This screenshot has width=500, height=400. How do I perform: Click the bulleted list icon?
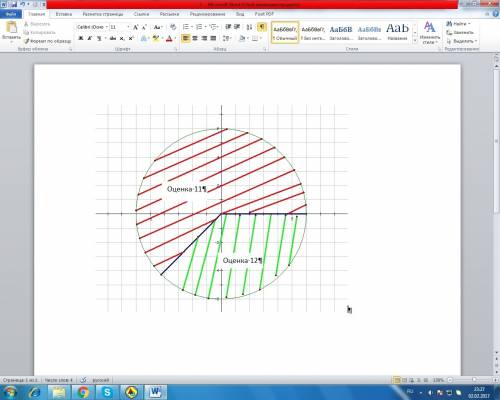coord(186,27)
